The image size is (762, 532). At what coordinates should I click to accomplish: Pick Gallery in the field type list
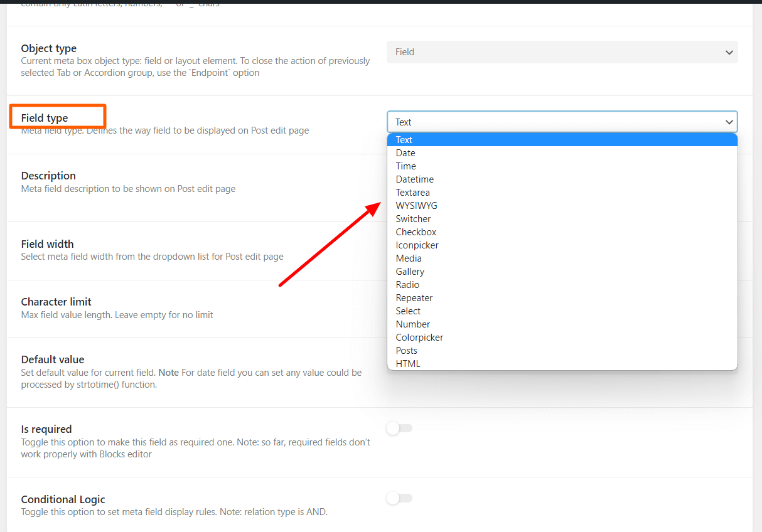562,272
